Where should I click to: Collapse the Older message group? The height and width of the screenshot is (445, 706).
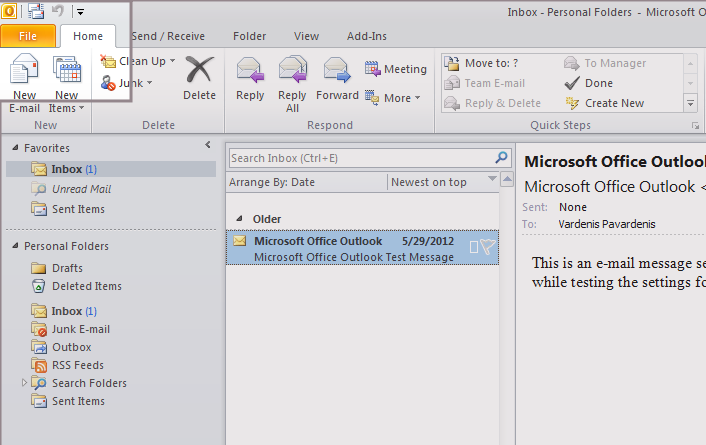(238, 219)
